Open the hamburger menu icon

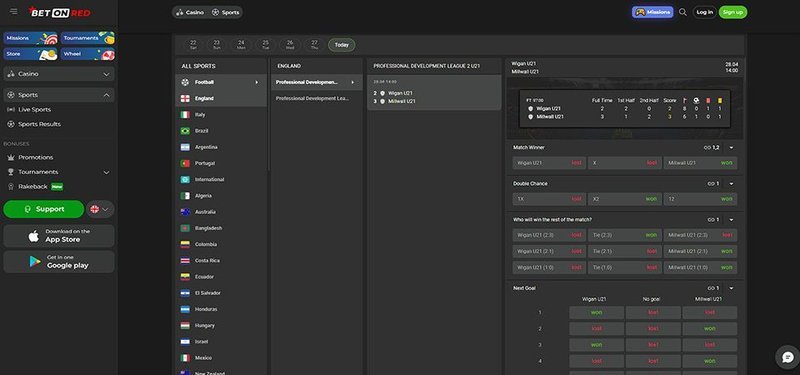click(x=14, y=11)
